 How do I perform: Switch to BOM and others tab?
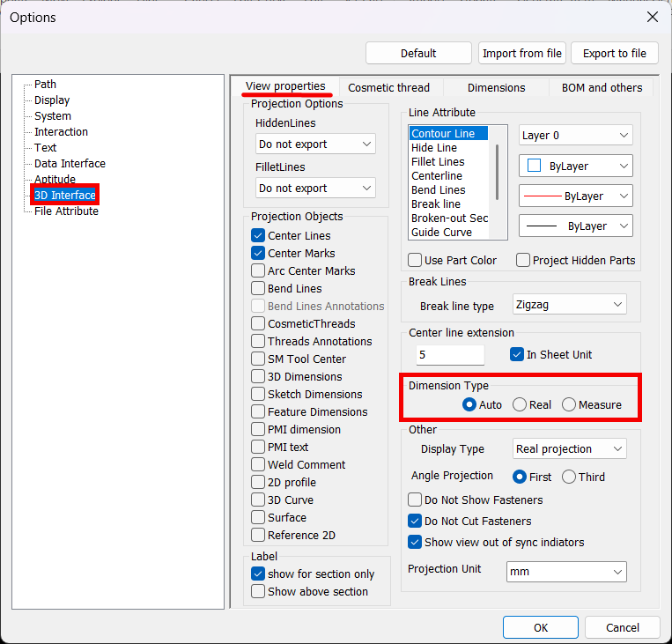[x=602, y=87]
